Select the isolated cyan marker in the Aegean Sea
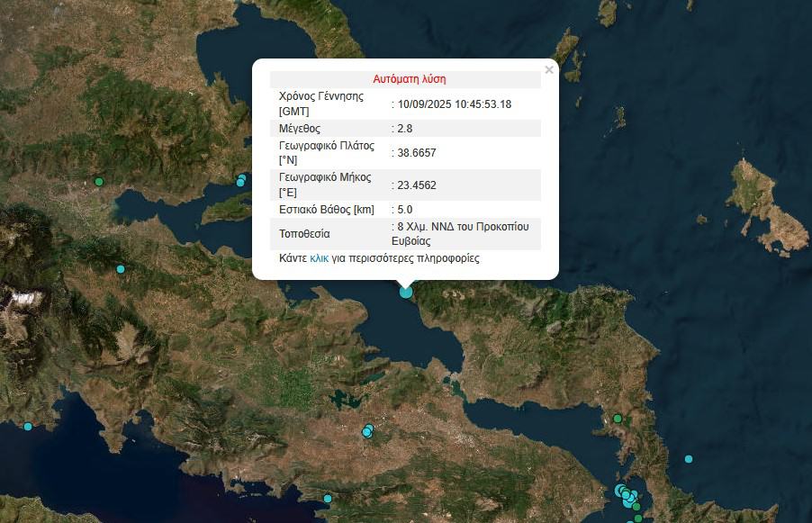The width and height of the screenshot is (812, 523). tap(689, 459)
